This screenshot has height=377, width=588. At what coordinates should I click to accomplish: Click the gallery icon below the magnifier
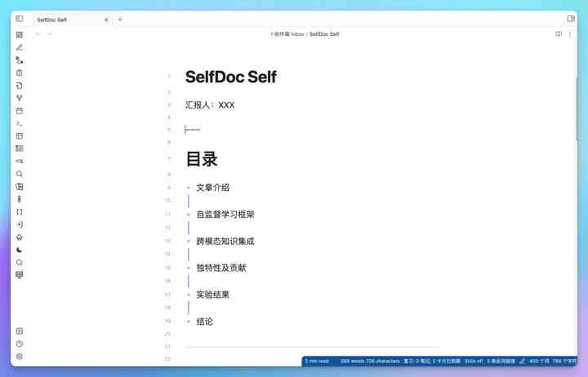(x=20, y=187)
